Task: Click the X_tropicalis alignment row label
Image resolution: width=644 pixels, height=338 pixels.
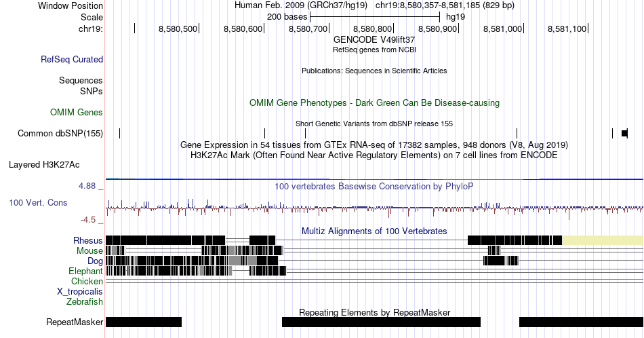Action: (80, 292)
